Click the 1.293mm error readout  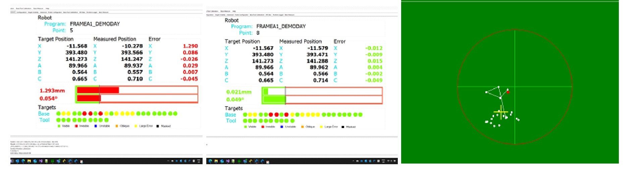(52, 90)
